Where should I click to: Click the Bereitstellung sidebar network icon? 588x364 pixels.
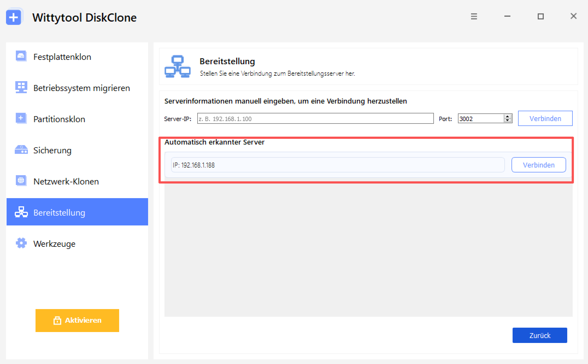click(21, 212)
